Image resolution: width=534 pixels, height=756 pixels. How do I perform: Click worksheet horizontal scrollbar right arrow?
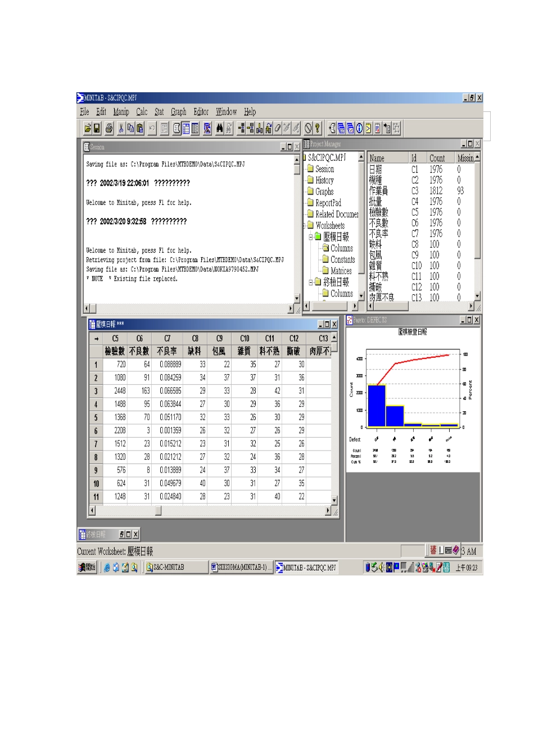point(328,511)
